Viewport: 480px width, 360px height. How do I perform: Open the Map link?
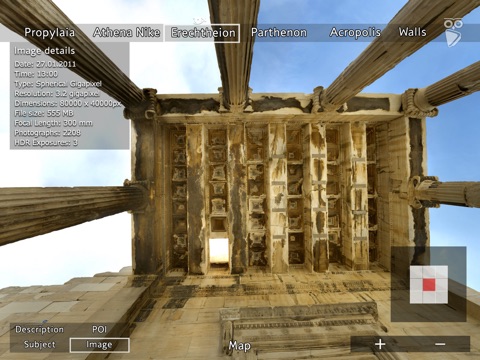240,346
